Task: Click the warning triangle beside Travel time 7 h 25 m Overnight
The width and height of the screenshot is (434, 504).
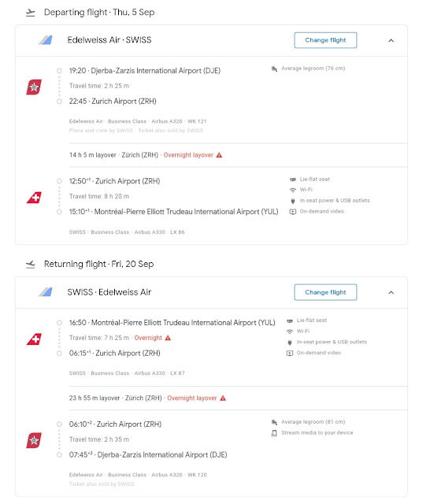Action: point(168,338)
